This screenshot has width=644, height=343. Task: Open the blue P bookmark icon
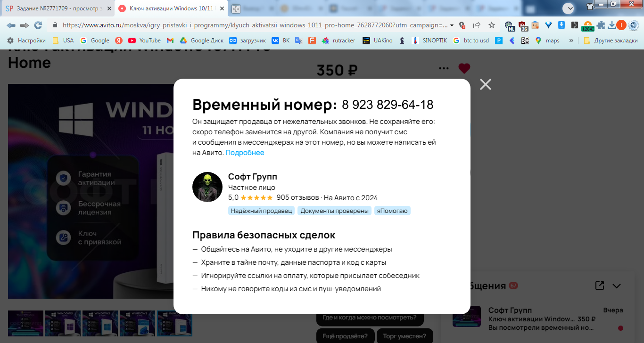point(499,41)
